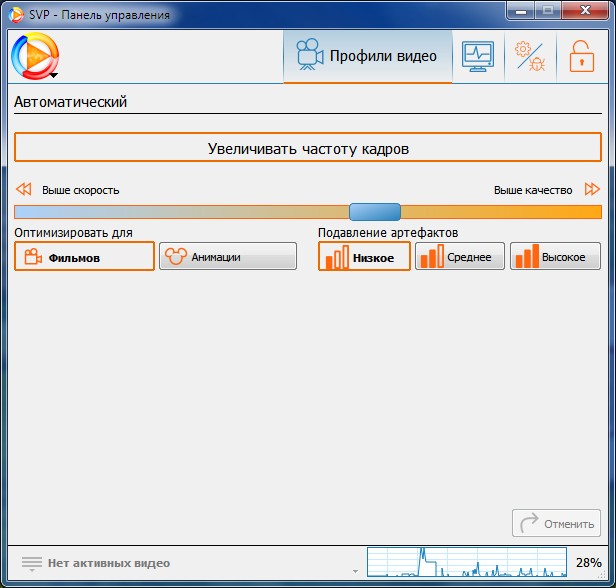Select optimization for Фильмов
616x588 pixels.
84,256
